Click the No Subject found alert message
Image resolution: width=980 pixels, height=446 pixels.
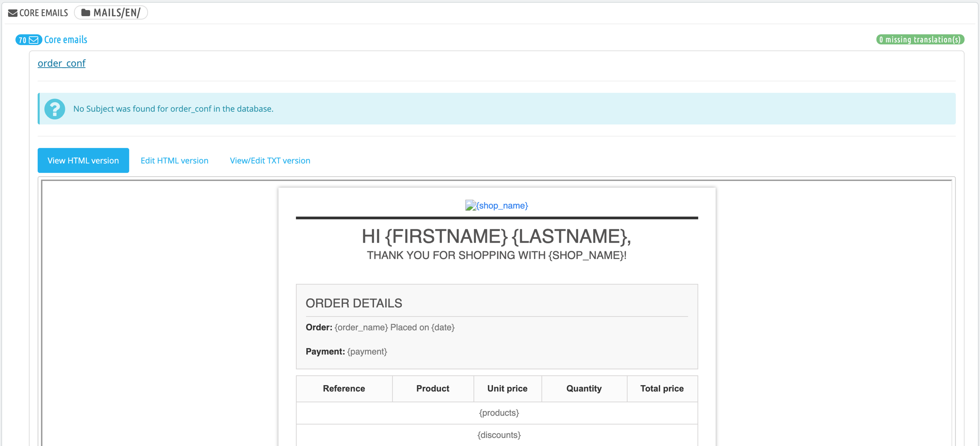(x=173, y=109)
